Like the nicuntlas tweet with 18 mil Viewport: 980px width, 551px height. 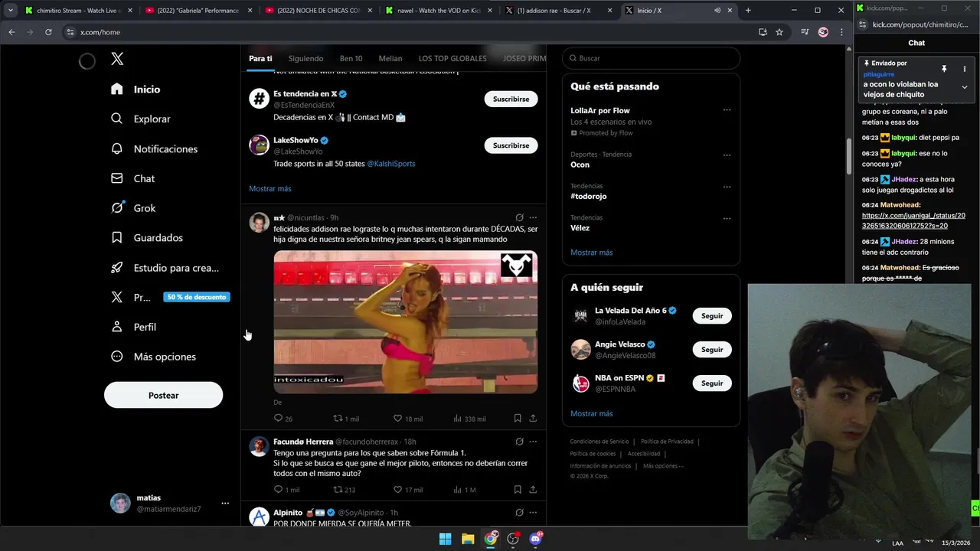(x=397, y=419)
